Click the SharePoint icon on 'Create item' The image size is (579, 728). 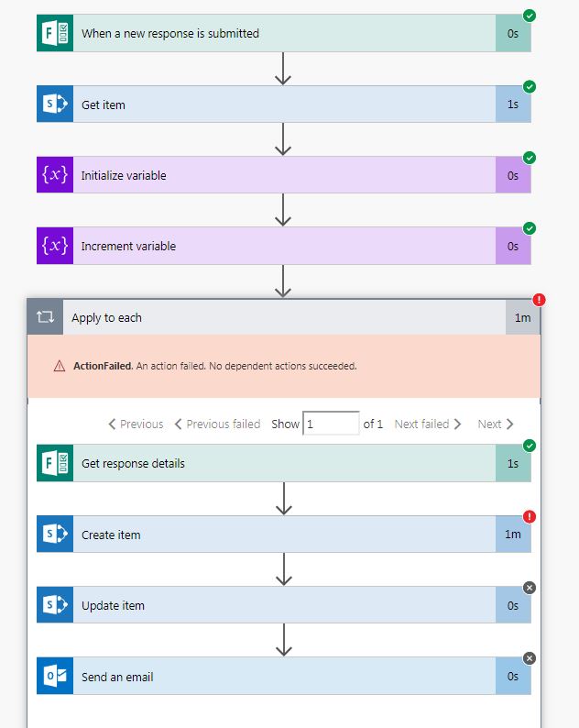point(54,535)
